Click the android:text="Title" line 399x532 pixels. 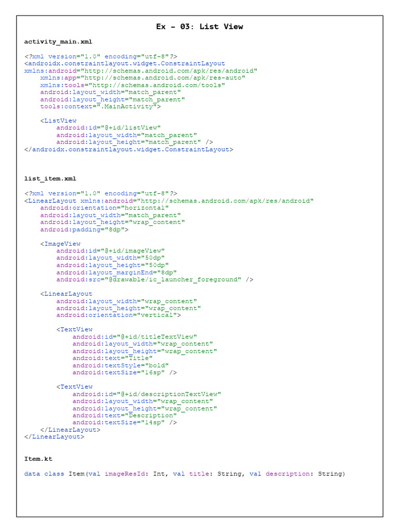pyautogui.click(x=113, y=358)
